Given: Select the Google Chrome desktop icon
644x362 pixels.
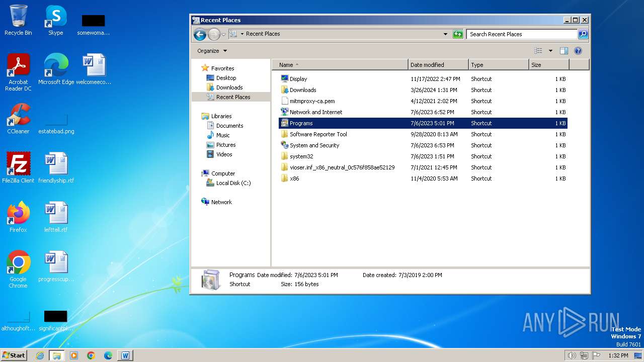Looking at the screenshot, I should pos(18,269).
